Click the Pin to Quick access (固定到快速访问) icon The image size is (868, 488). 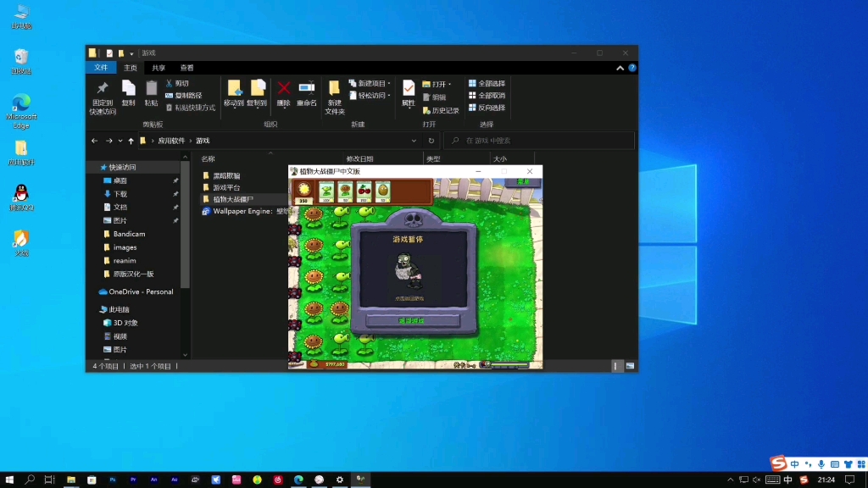103,98
